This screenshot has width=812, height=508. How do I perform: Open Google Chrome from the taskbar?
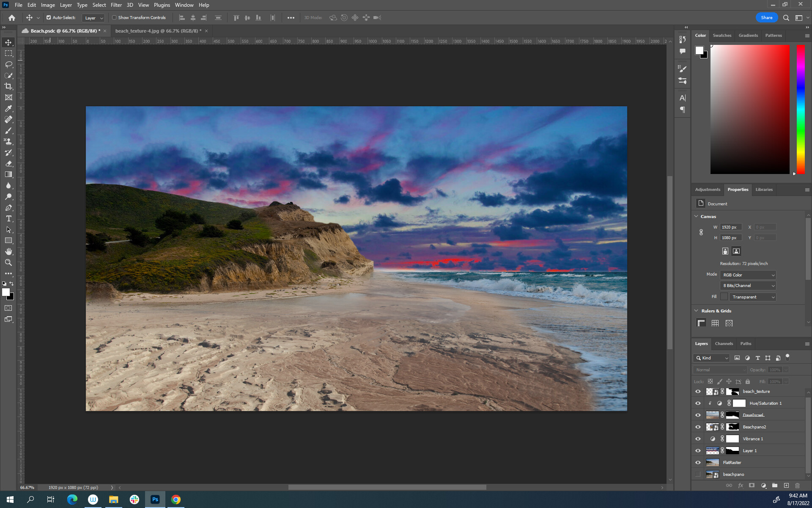point(176,500)
